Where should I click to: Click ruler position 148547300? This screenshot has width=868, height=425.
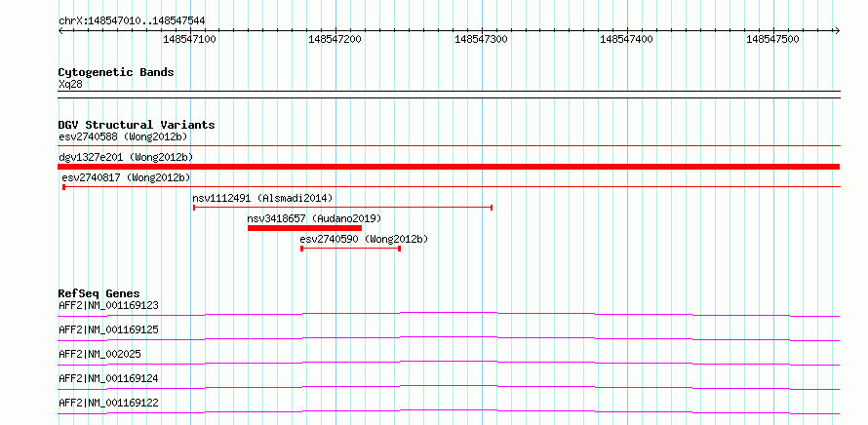point(481,39)
